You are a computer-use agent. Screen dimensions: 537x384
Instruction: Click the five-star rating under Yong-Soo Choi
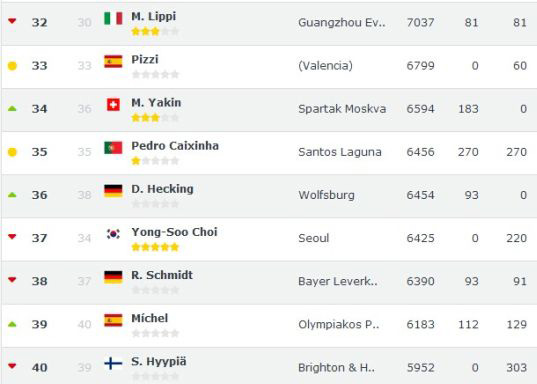click(x=155, y=247)
